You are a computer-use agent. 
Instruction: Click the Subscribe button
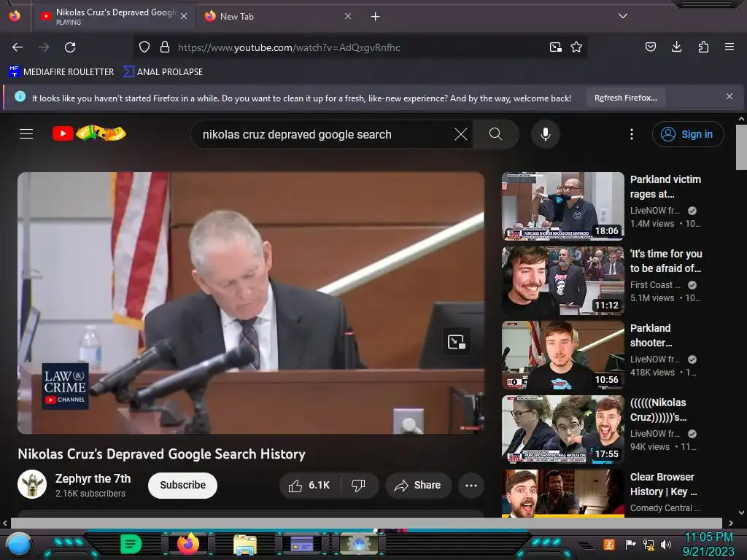pos(182,485)
